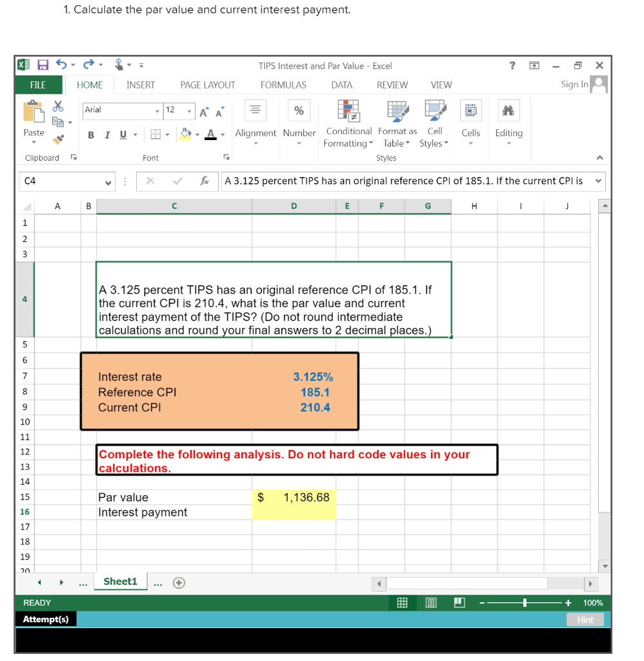This screenshot has height=661, width=644.
Task: Expand the formula bar contents
Action: pyautogui.click(x=597, y=181)
